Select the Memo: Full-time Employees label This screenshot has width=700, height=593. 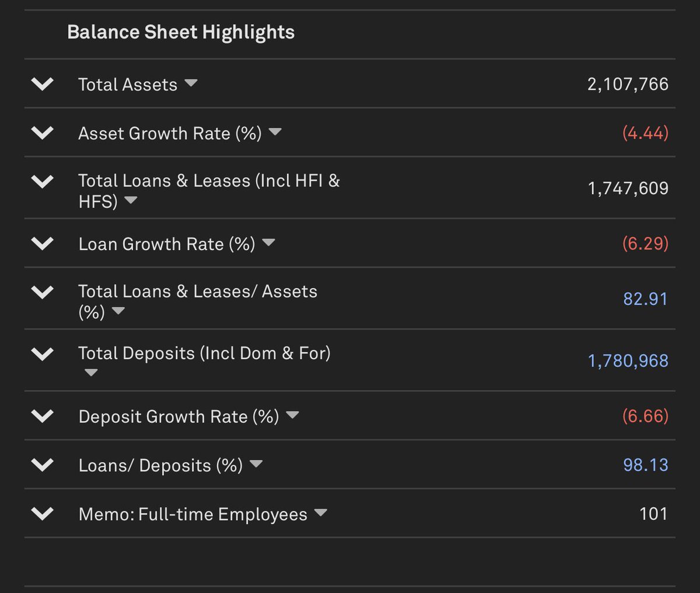click(193, 514)
